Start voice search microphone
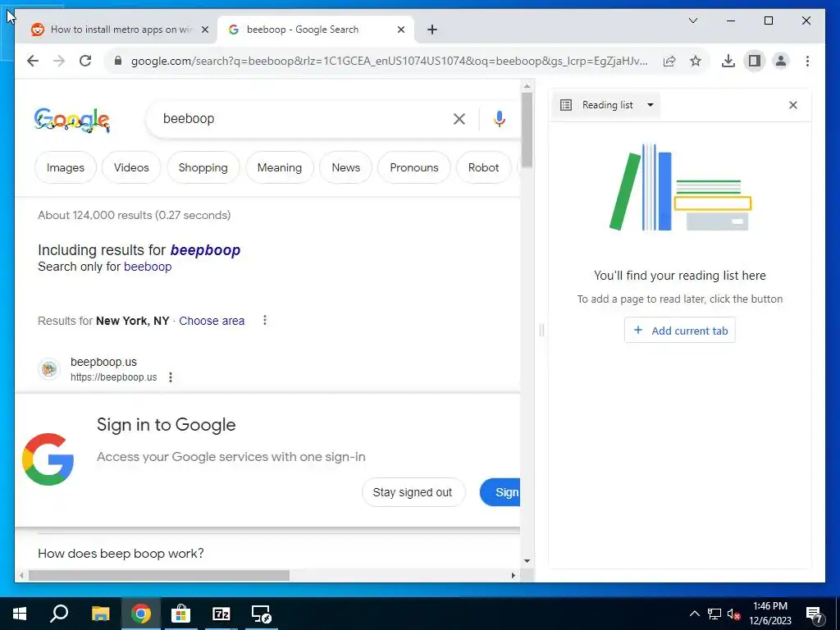 [500, 119]
